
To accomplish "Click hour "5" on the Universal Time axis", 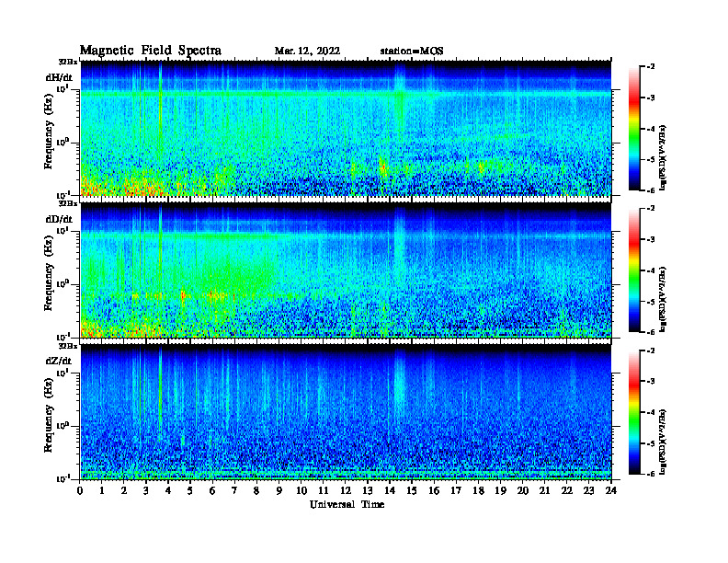I will 190,491.
